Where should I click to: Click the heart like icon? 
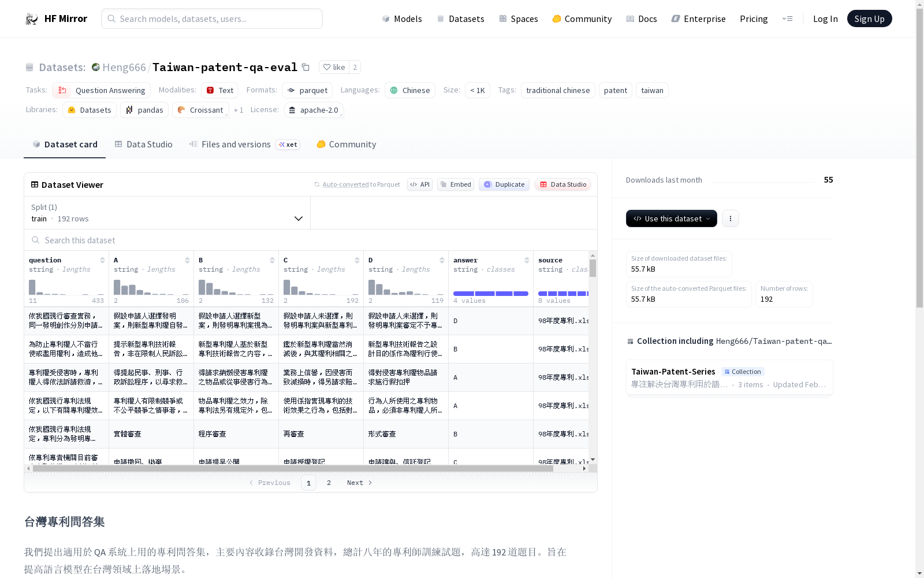(x=327, y=67)
